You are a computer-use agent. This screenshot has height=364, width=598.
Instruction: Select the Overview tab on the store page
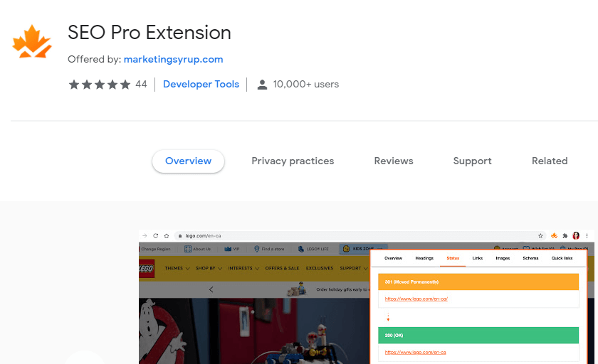pyautogui.click(x=188, y=161)
